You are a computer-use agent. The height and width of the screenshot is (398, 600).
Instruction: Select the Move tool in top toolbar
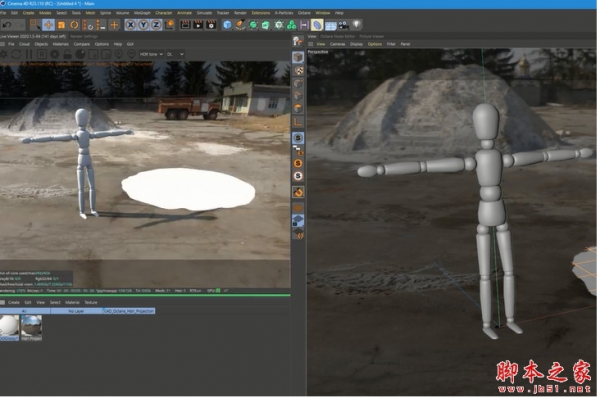point(48,25)
